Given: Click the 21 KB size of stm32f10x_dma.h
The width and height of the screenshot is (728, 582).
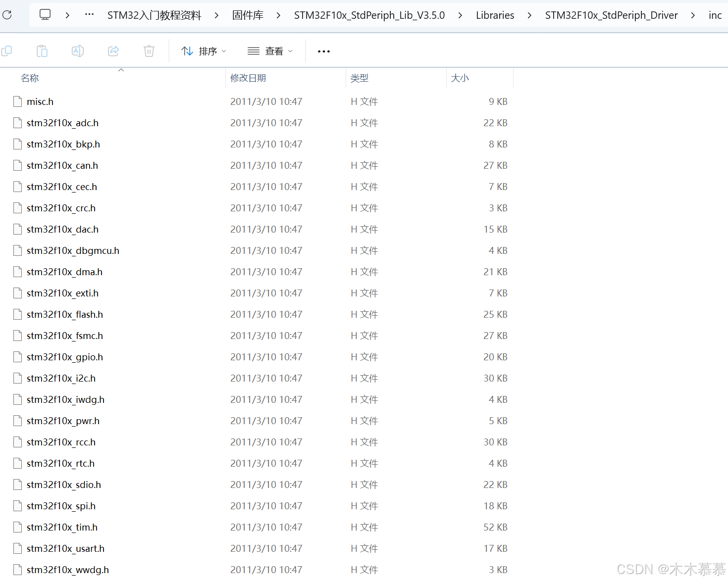Looking at the screenshot, I should click(495, 272).
